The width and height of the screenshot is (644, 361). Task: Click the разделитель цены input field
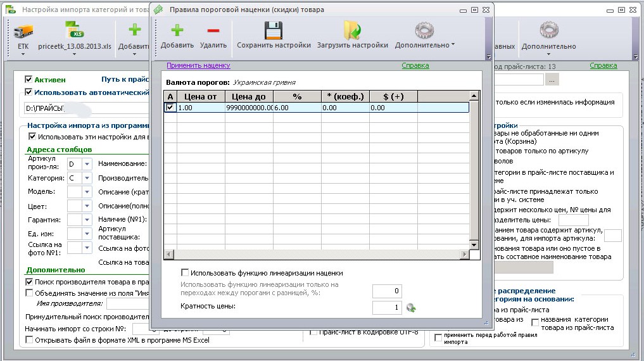click(x=574, y=220)
